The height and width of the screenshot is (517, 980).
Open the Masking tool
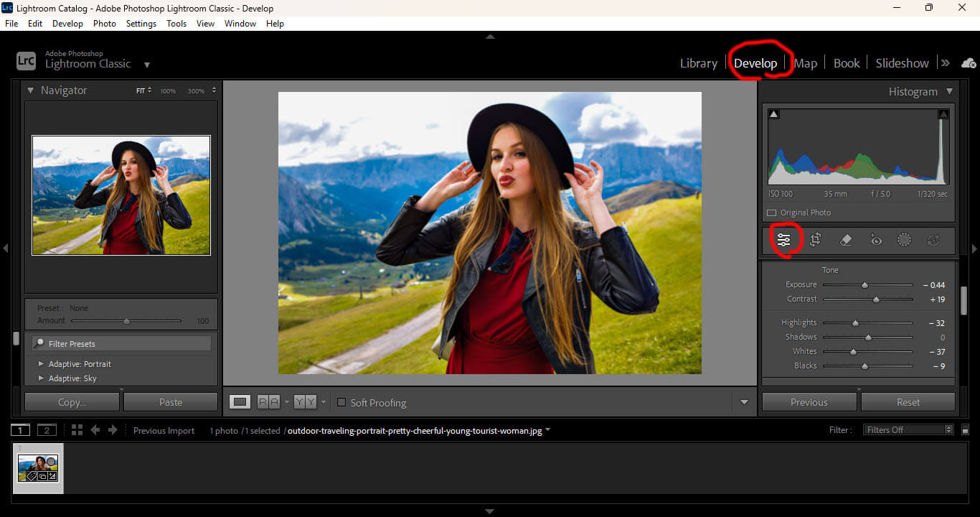point(904,240)
